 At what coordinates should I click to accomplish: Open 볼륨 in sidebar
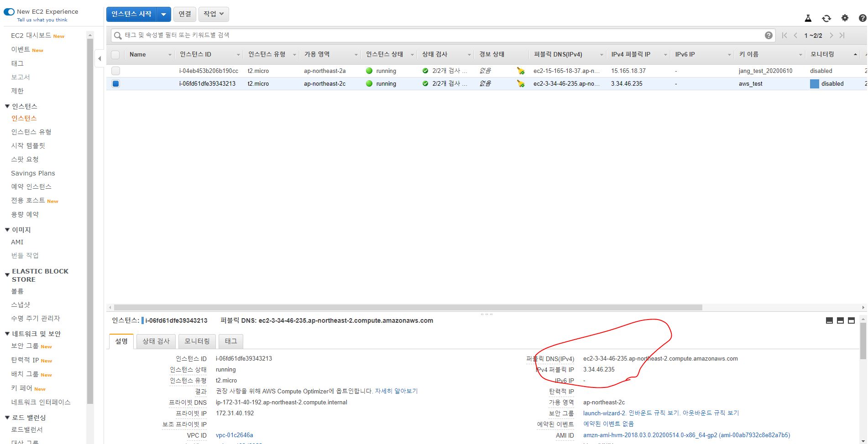[x=17, y=291]
